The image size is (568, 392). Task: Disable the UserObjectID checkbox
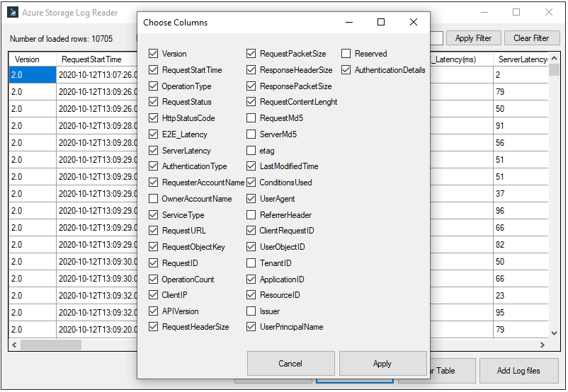pyautogui.click(x=251, y=247)
